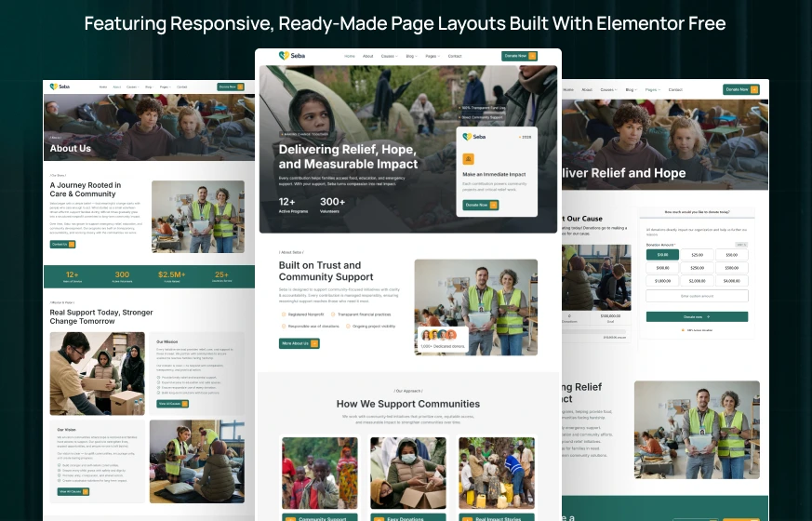Expand the Pages menu in right donation page
Viewport: 812px width, 521px height.
click(x=653, y=89)
